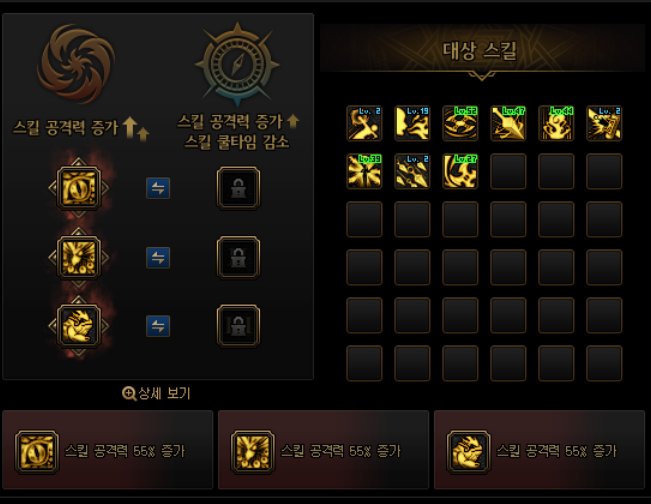Click the Lv.27 crescent skill icon
Screen dimensions: 651x504
(460, 171)
